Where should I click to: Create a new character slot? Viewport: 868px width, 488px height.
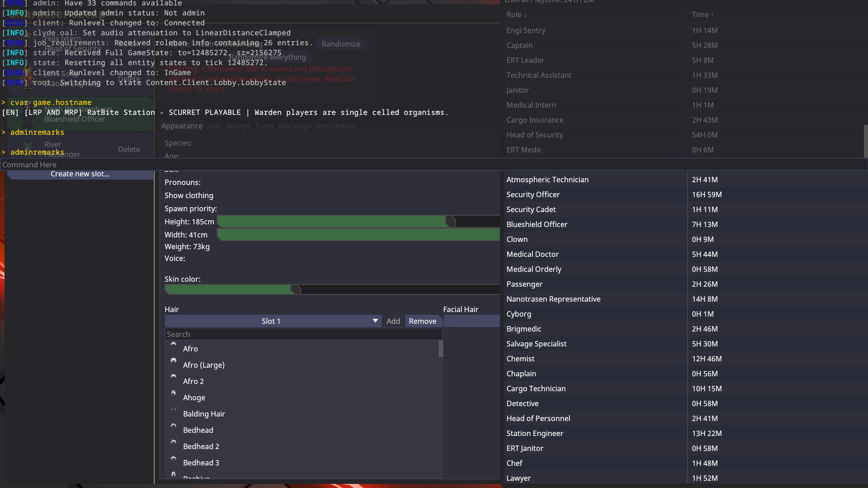[80, 174]
